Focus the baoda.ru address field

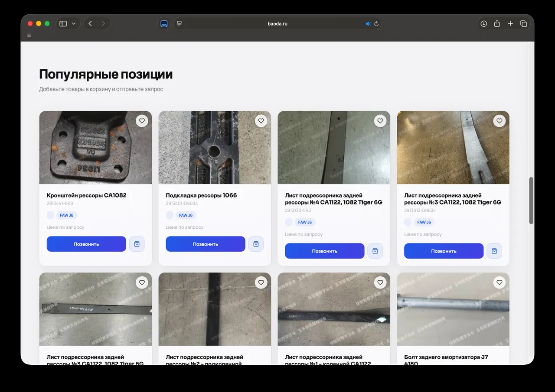click(277, 24)
